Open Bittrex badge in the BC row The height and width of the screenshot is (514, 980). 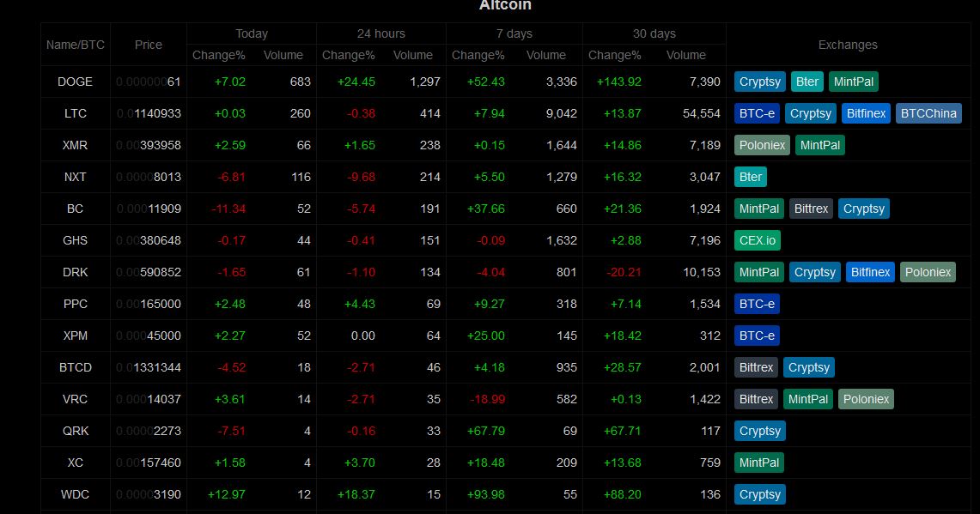tap(811, 209)
